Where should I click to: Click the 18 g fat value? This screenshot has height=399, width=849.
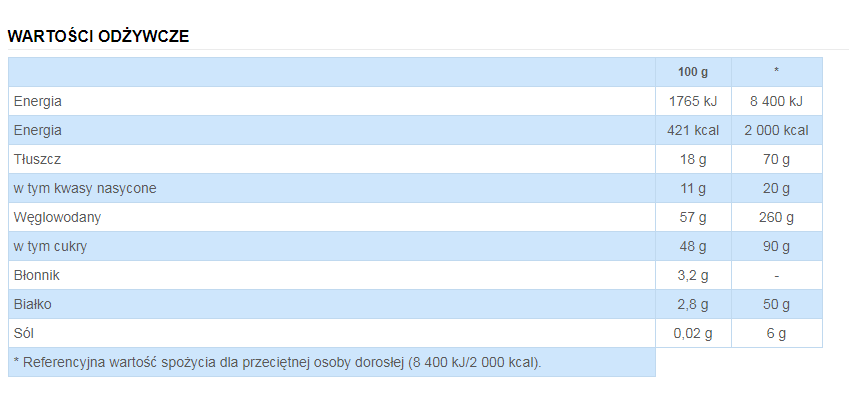(x=693, y=160)
